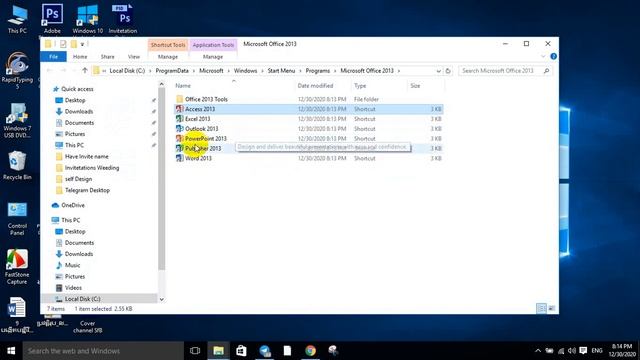This screenshot has width=640, height=360.
Task: Open Manage under Application Tools
Action: (x=213, y=57)
